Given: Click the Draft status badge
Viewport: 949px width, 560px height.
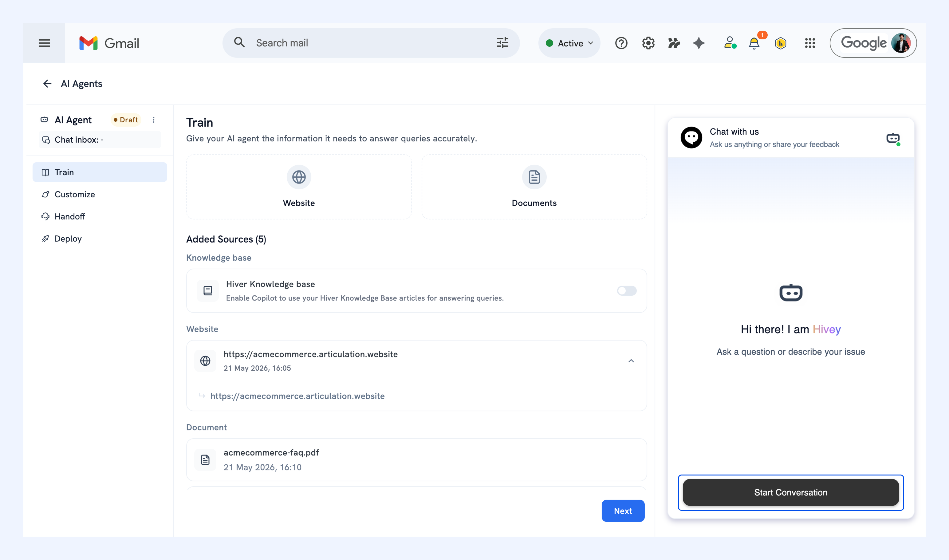Looking at the screenshot, I should pyautogui.click(x=126, y=120).
